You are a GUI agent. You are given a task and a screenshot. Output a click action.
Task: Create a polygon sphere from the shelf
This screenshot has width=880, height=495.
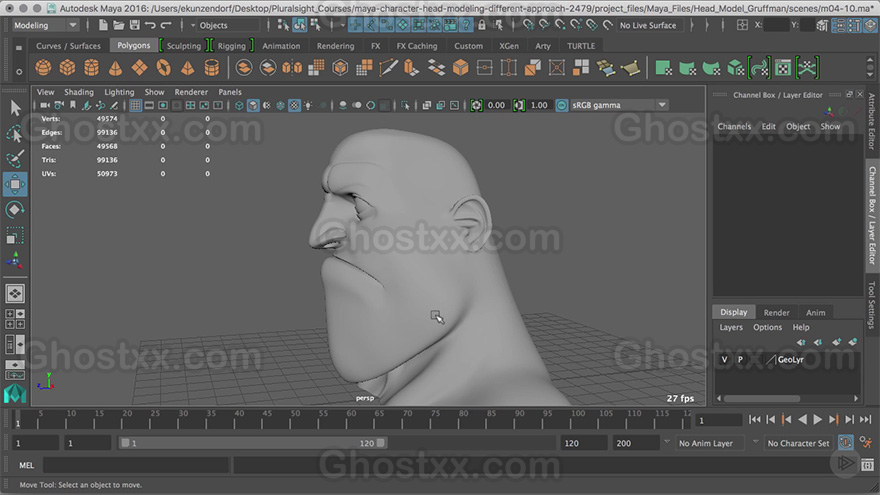click(x=43, y=68)
